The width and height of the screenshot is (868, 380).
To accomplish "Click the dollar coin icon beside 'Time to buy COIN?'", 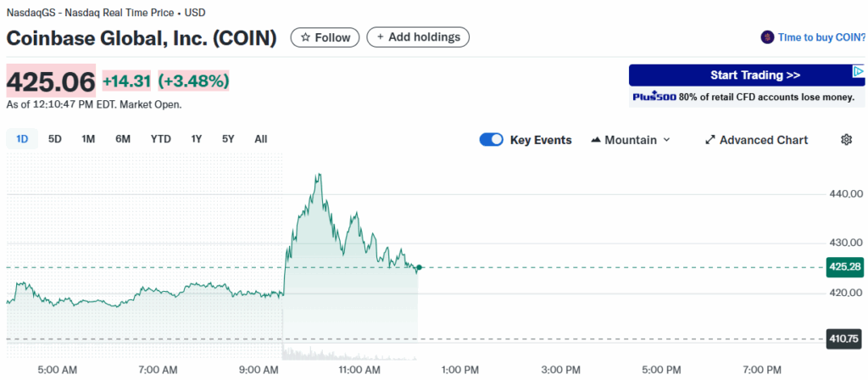I will click(768, 37).
